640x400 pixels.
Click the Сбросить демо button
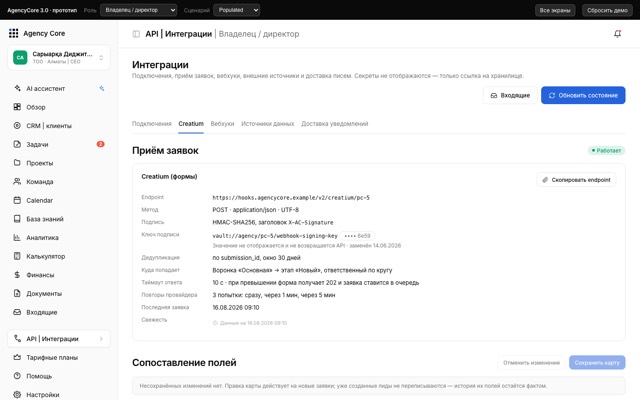point(607,10)
